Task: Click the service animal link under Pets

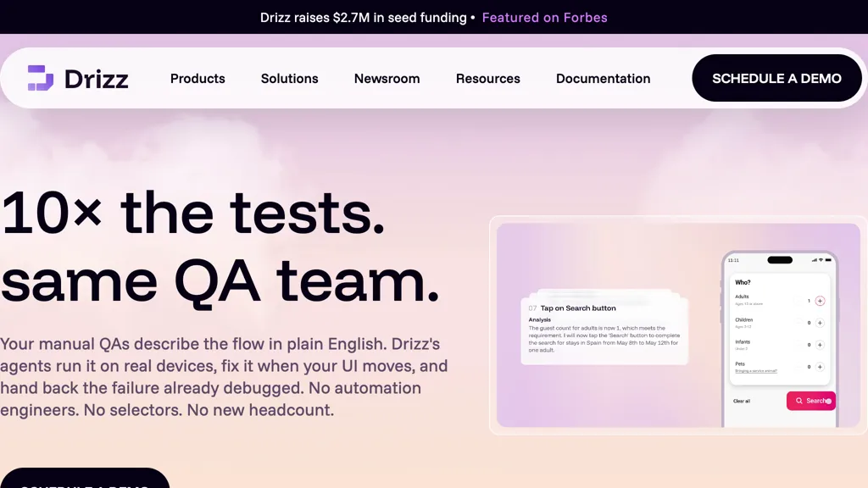Action: pos(756,371)
